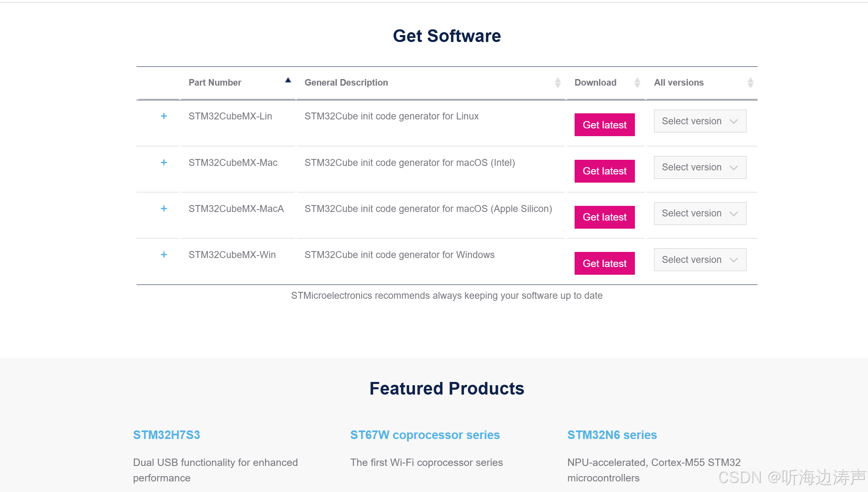Expand the STM32CubeMX-Win row details

point(164,255)
